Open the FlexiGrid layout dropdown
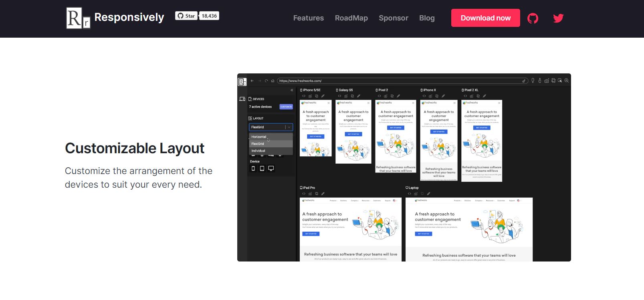 point(271,127)
